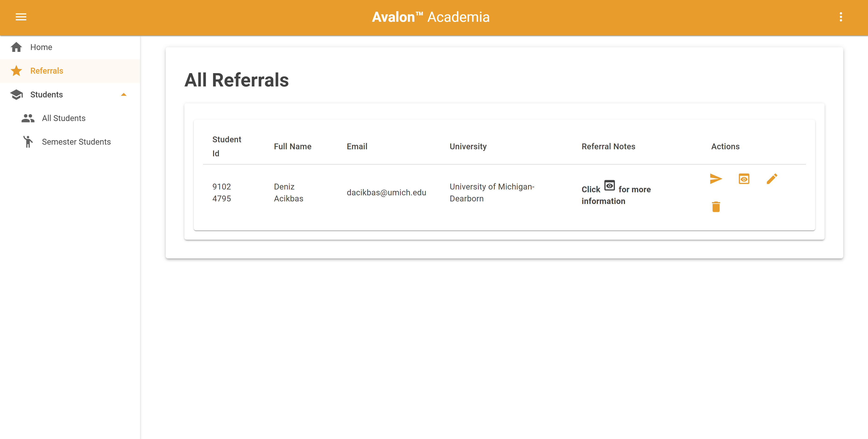Click the Actions column header

[x=725, y=146]
